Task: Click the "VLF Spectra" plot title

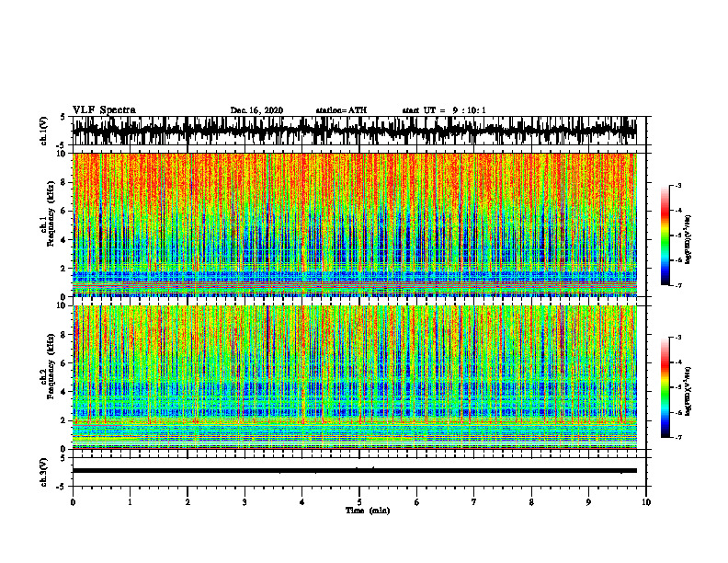Action: tap(104, 110)
